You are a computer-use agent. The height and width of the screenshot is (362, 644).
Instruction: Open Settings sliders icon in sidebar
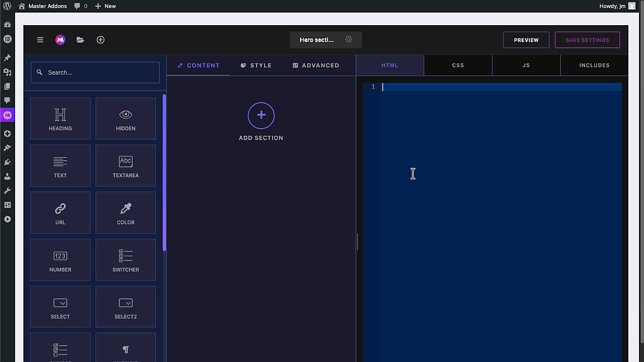coord(8,205)
